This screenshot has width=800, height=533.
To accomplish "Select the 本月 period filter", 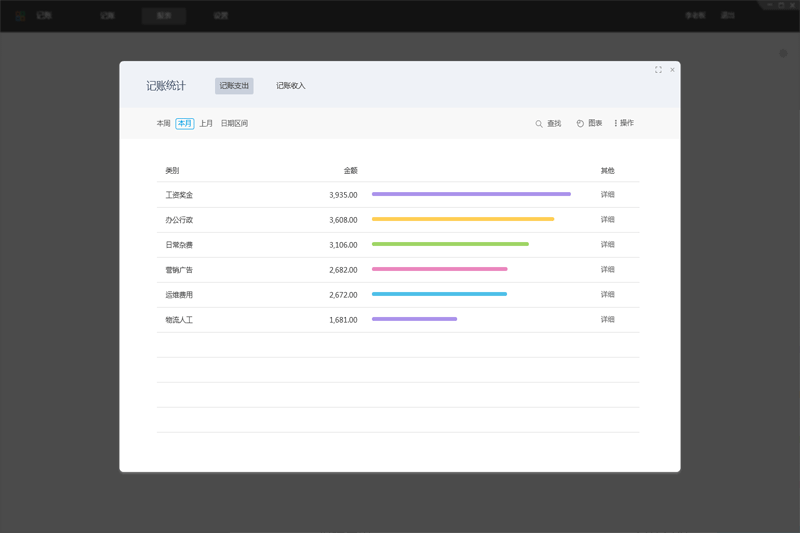I will [x=185, y=123].
